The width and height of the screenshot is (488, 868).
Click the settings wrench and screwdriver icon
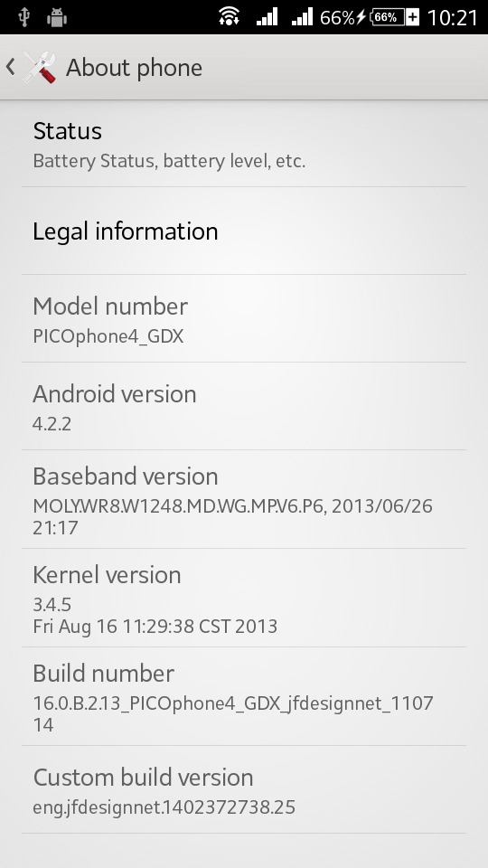pos(39,67)
